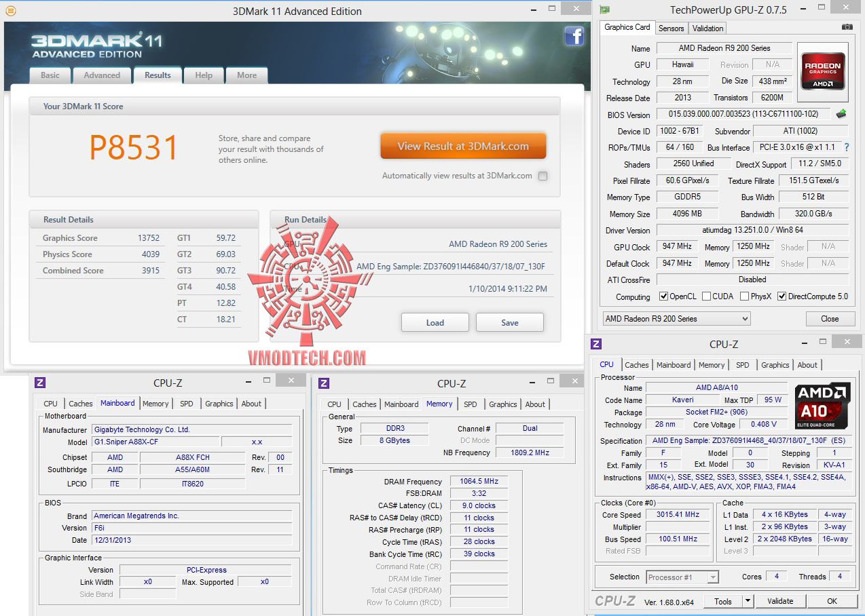This screenshot has width=865, height=616.
Task: Switch to the Basic tab in 3DMark
Action: (x=50, y=75)
